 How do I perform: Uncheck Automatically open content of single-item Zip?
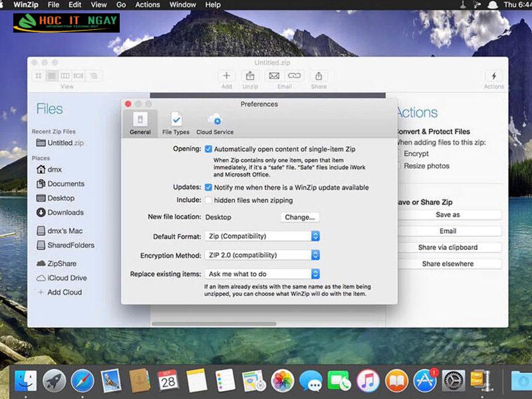(x=208, y=149)
